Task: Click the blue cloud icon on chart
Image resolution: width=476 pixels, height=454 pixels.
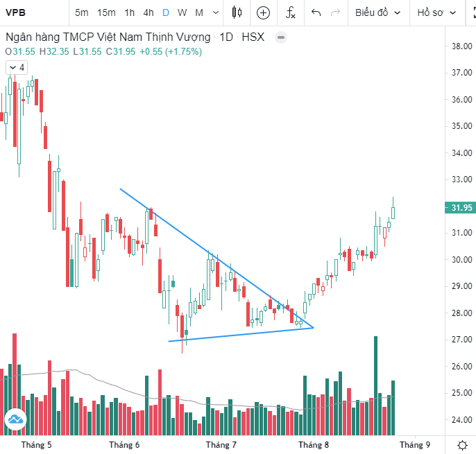Action: coord(16,419)
